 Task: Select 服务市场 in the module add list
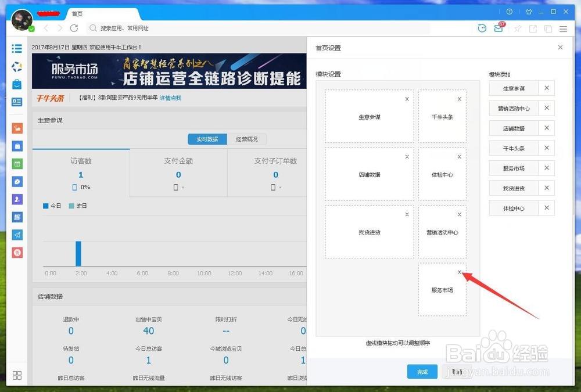[514, 168]
